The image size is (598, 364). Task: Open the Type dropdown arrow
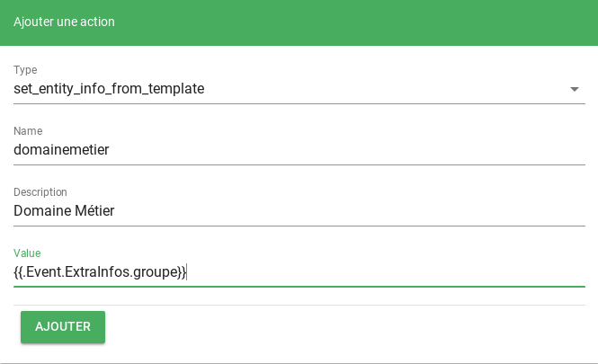(x=575, y=89)
